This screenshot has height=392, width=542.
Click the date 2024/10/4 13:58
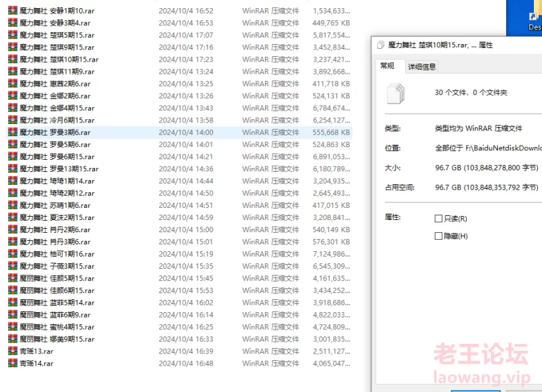(186, 121)
